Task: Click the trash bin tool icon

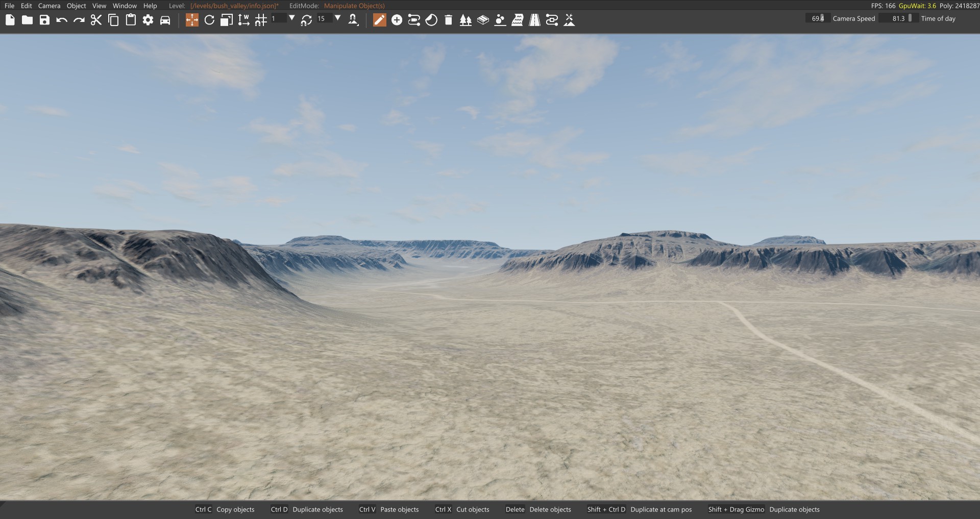Action: [449, 20]
